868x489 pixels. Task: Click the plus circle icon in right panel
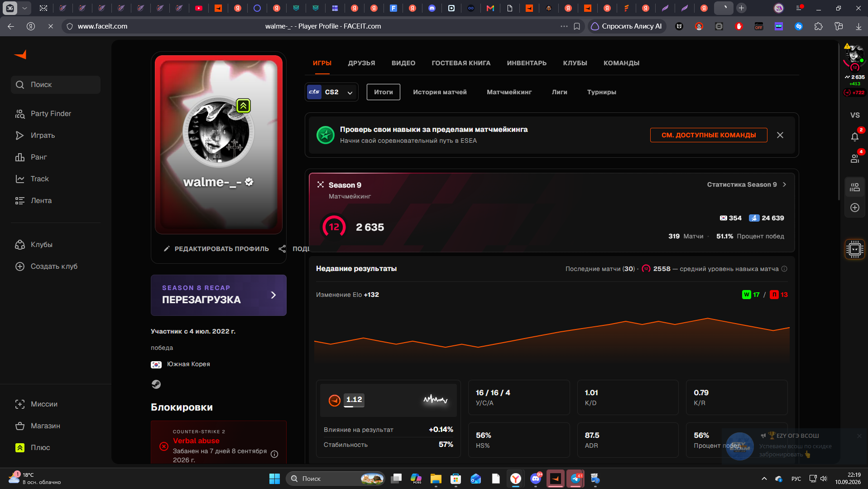[855, 208]
